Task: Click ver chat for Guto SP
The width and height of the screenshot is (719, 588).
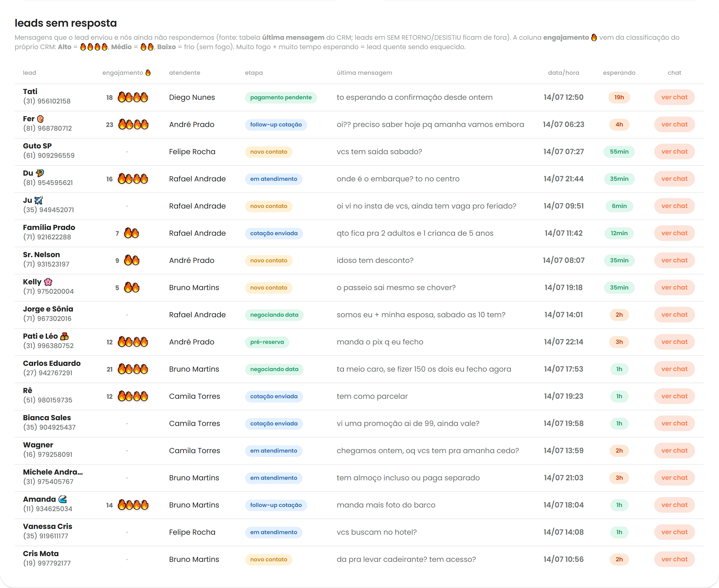Action: point(674,151)
